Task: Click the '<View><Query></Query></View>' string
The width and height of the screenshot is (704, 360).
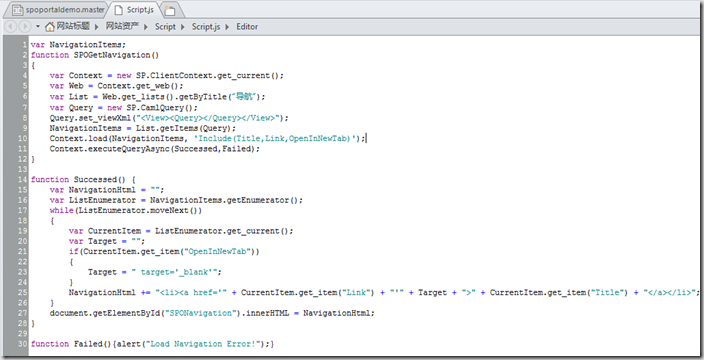Action: click(x=208, y=118)
